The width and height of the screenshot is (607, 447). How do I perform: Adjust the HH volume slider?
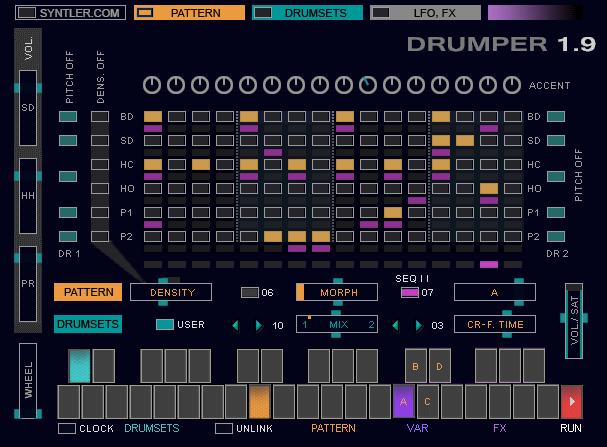click(28, 195)
